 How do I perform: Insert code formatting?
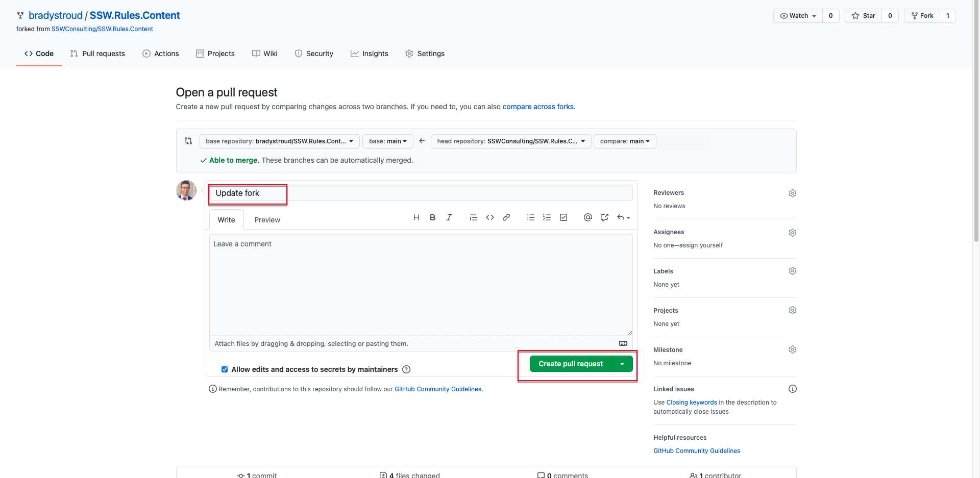click(490, 217)
